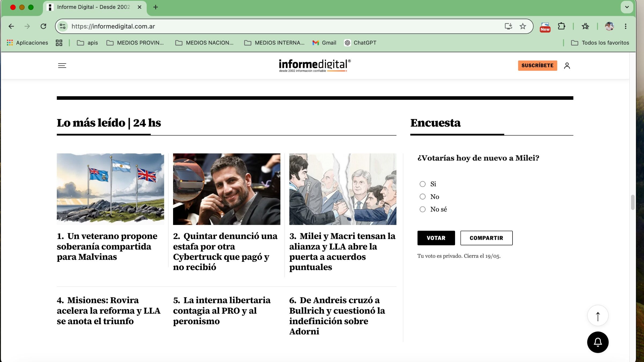
Task: Open the site hamburger menu
Action: coord(62,66)
